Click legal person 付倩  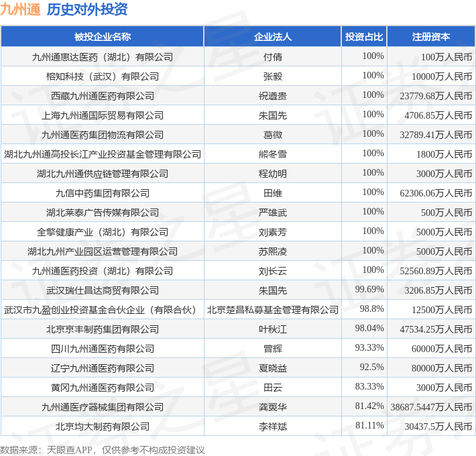tap(273, 57)
